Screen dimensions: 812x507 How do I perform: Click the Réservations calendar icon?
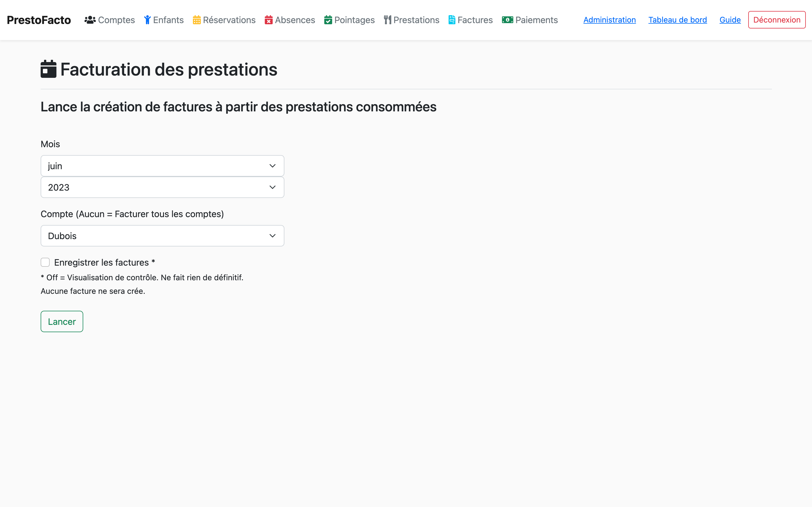tap(197, 20)
